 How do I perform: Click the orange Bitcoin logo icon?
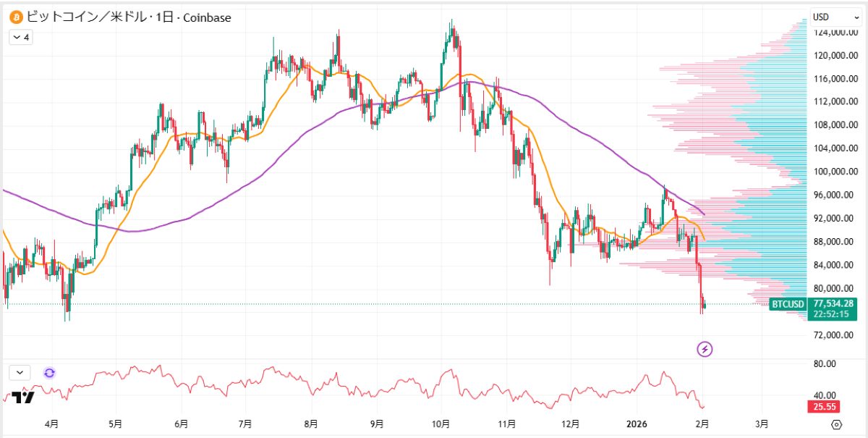(x=14, y=17)
